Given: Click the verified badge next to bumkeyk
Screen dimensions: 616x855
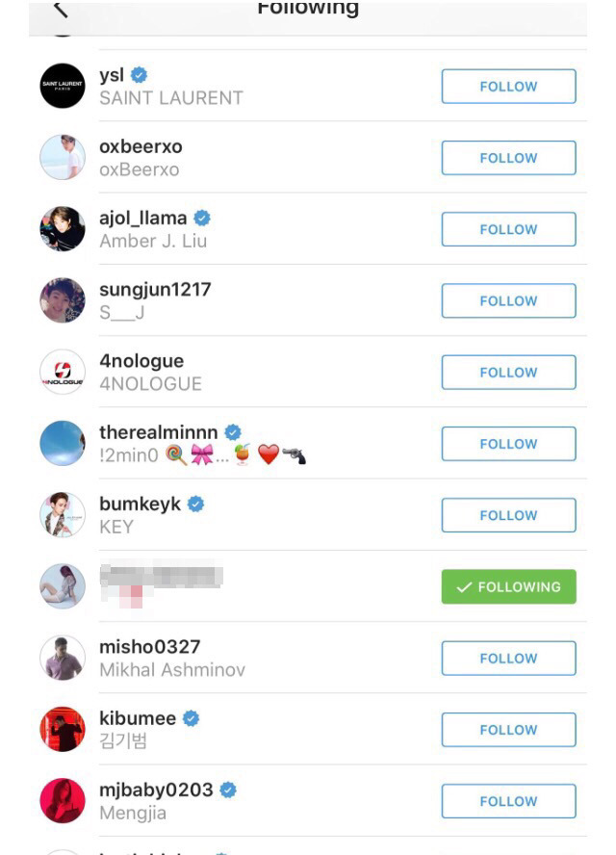Looking at the screenshot, I should 195,504.
